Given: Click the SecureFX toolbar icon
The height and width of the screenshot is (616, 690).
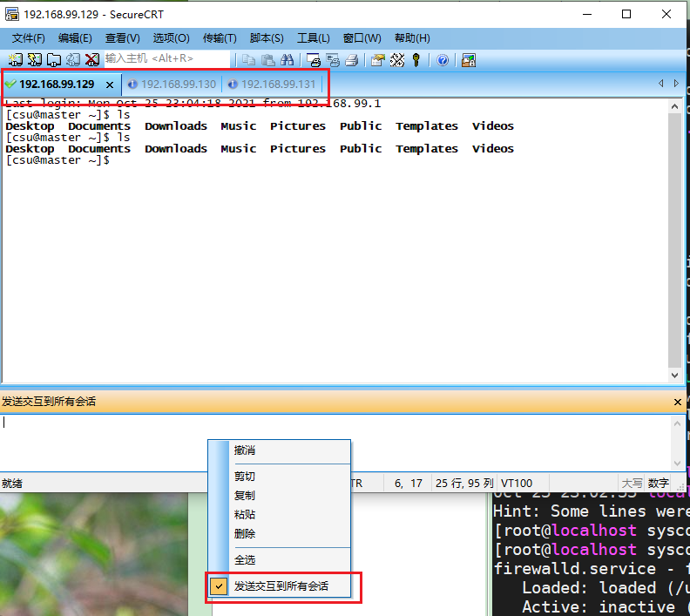Looking at the screenshot, I should [468, 60].
